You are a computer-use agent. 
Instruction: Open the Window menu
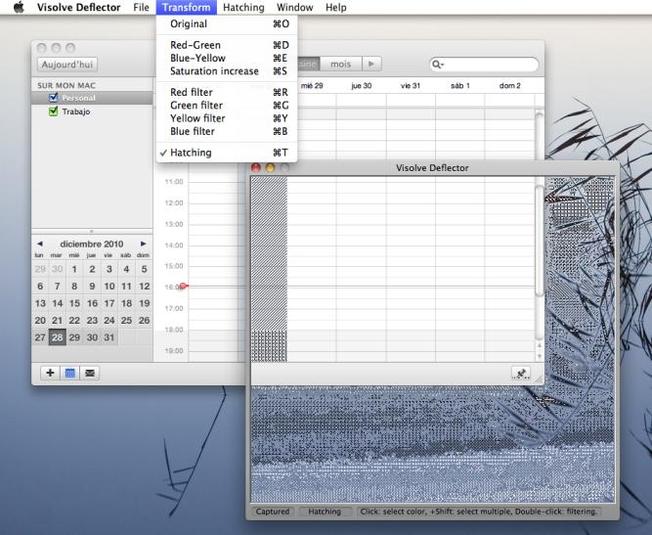point(294,7)
